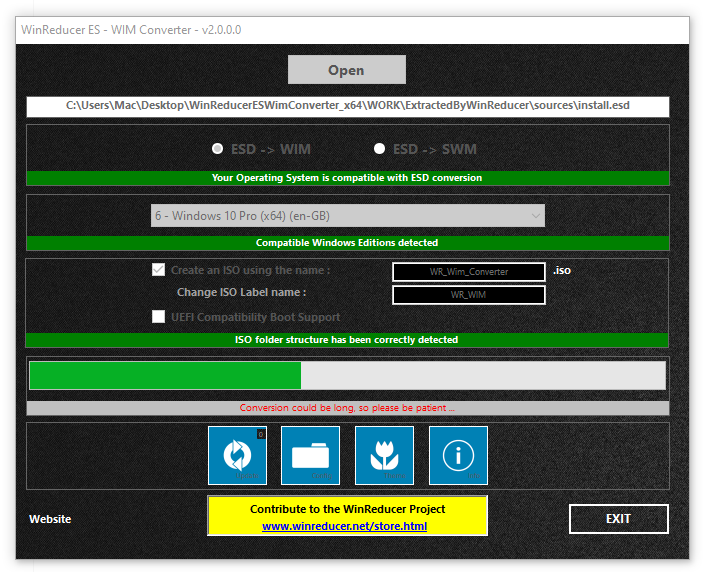Open the Config folder tile
709x572 pixels.
310,455
